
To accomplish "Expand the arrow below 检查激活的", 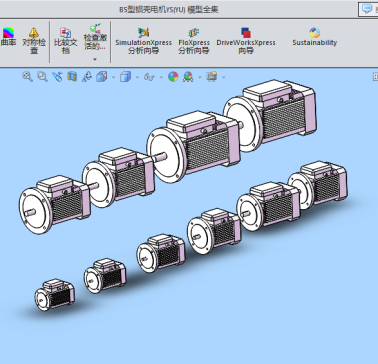I will point(95,59).
